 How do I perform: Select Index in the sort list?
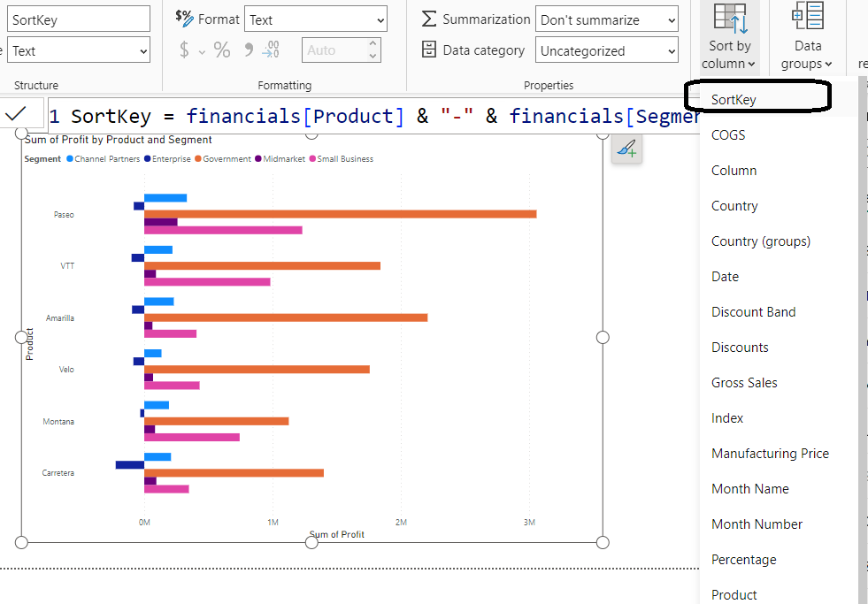point(778,418)
